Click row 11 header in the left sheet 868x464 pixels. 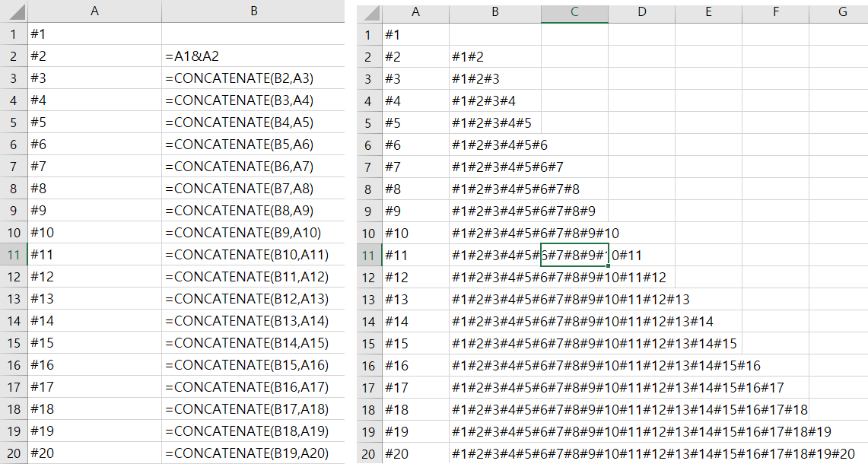pos(14,255)
